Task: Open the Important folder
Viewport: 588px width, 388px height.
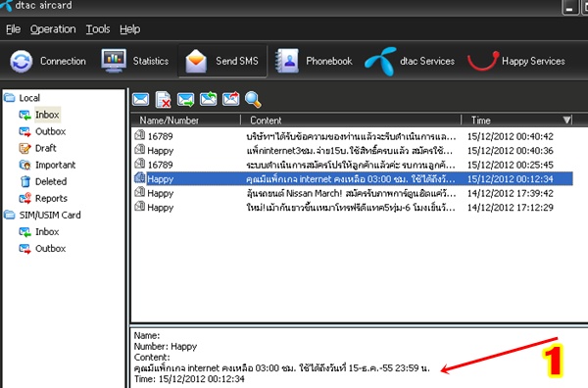Action: [x=55, y=165]
